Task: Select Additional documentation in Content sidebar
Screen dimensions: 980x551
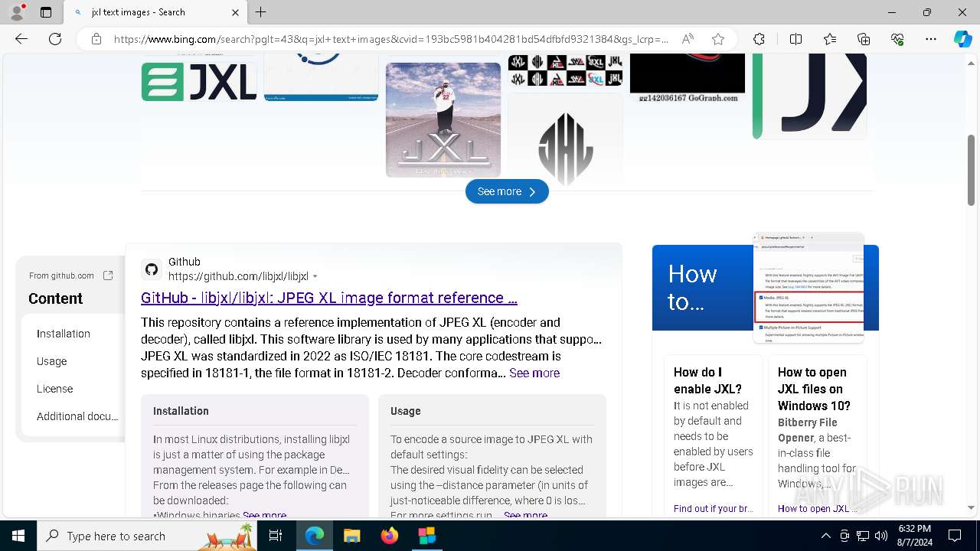Action: [77, 416]
